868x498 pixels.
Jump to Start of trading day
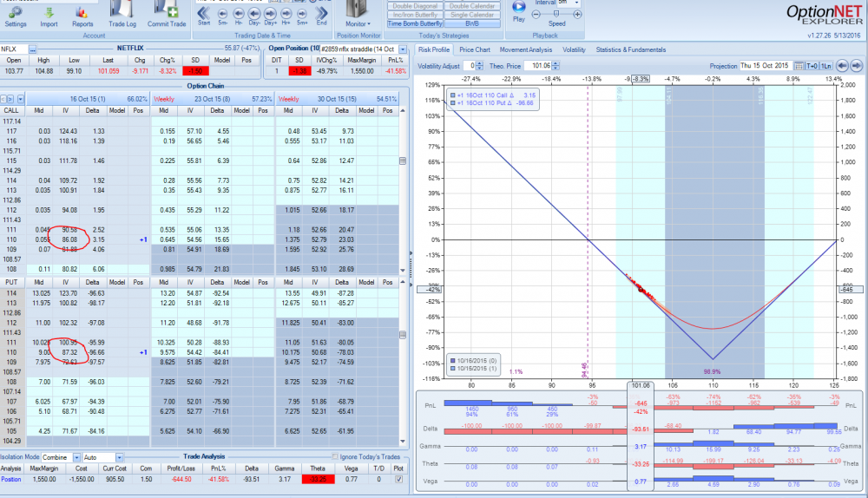pyautogui.click(x=203, y=12)
